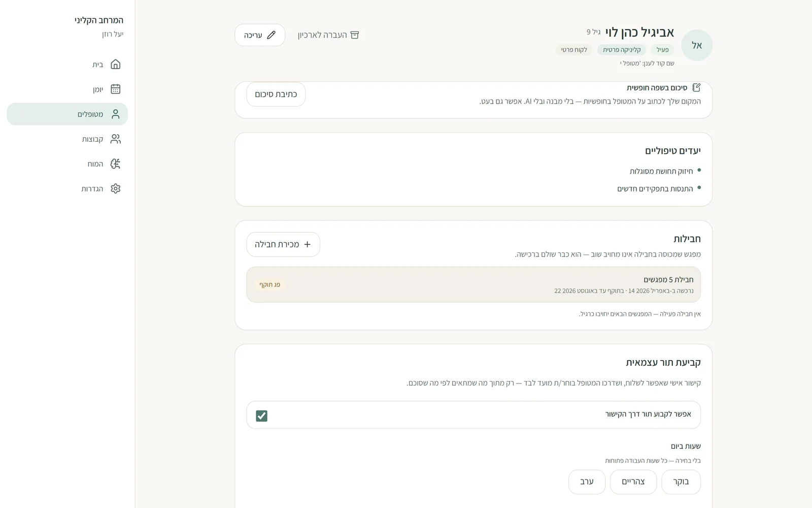This screenshot has width=812, height=508.
Task: Open the brain icon for המוח
Action: (116, 164)
